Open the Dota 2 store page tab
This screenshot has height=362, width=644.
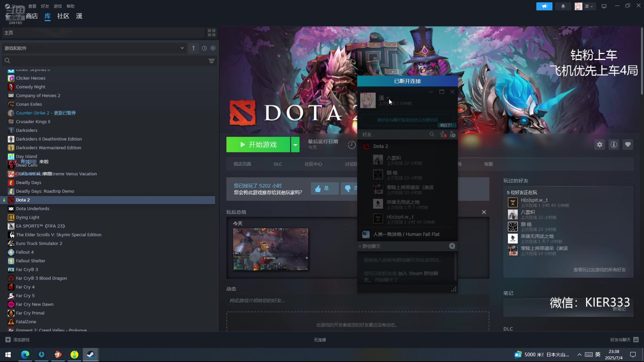click(x=242, y=164)
